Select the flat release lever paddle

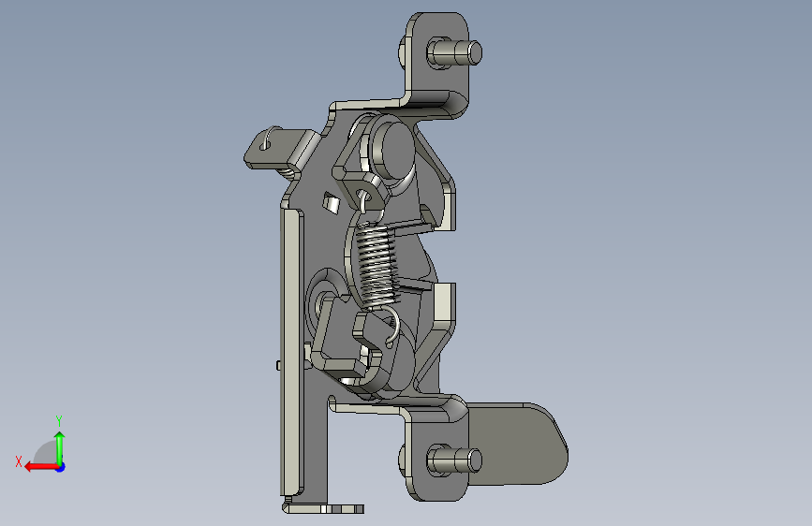coord(517,445)
